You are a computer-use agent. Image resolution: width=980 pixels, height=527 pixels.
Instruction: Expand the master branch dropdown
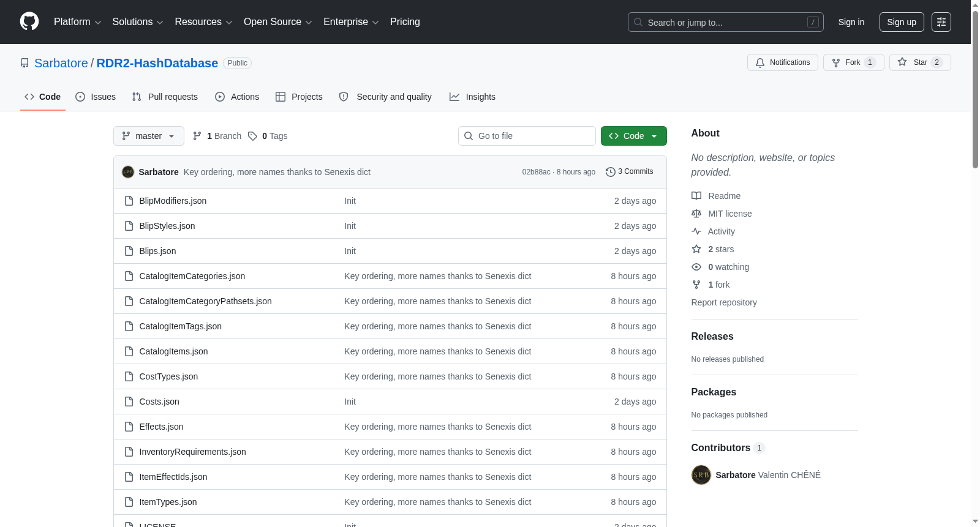coord(149,136)
